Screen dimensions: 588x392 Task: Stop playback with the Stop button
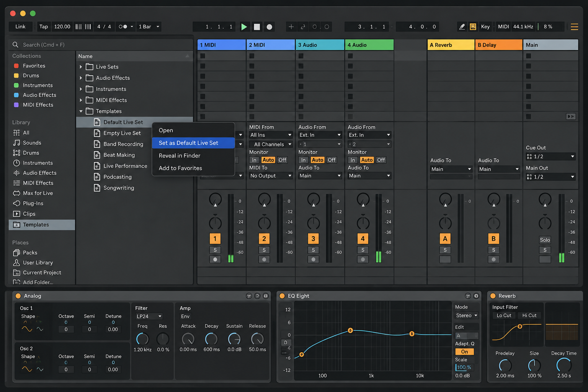(x=257, y=27)
